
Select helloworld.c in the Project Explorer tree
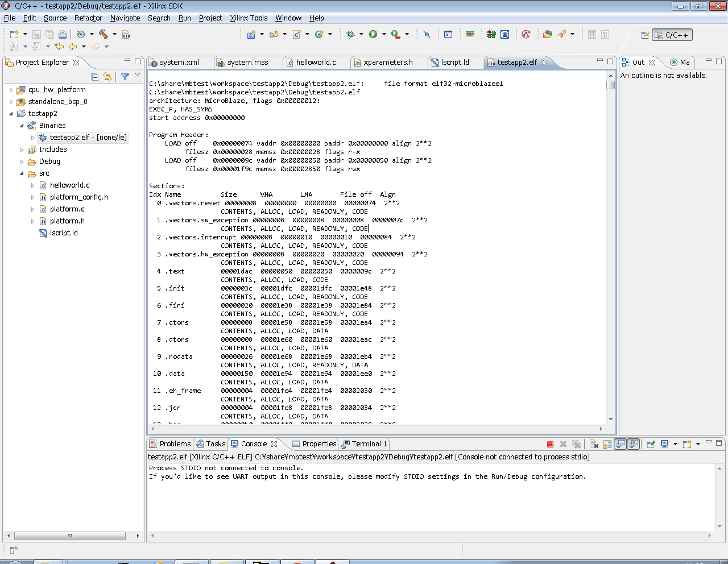pyautogui.click(x=69, y=185)
